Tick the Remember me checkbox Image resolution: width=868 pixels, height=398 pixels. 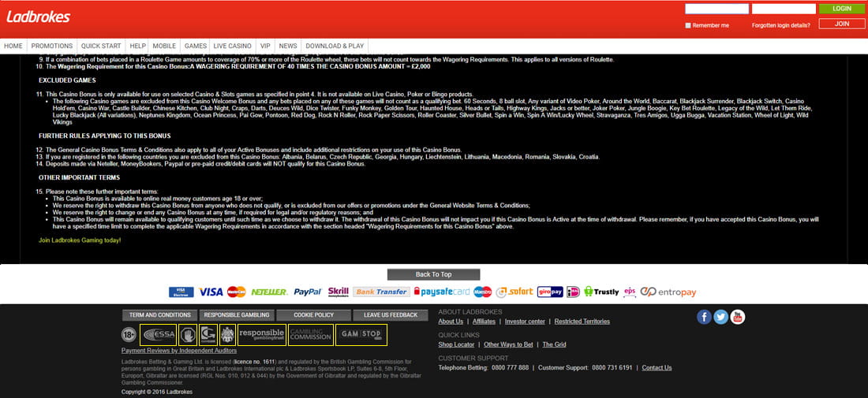click(x=688, y=25)
